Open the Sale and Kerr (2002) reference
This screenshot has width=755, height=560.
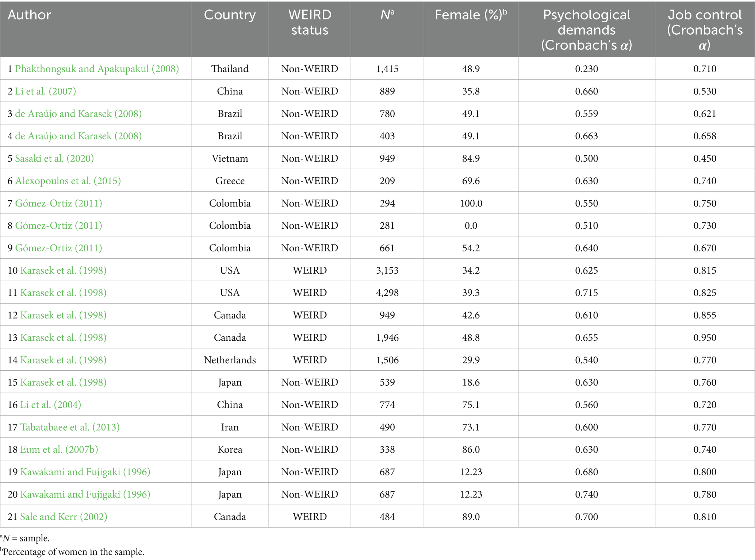pyautogui.click(x=64, y=517)
